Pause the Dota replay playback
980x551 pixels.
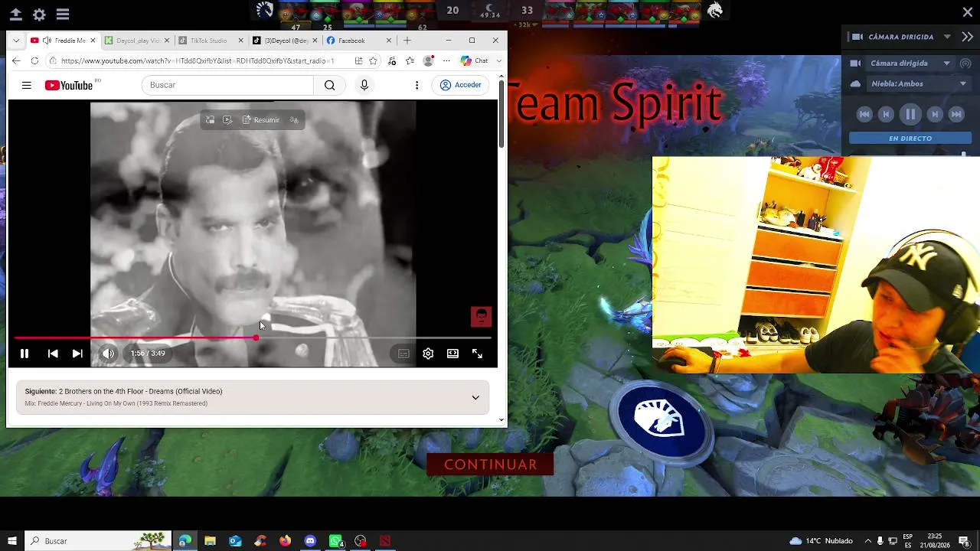[x=910, y=114]
